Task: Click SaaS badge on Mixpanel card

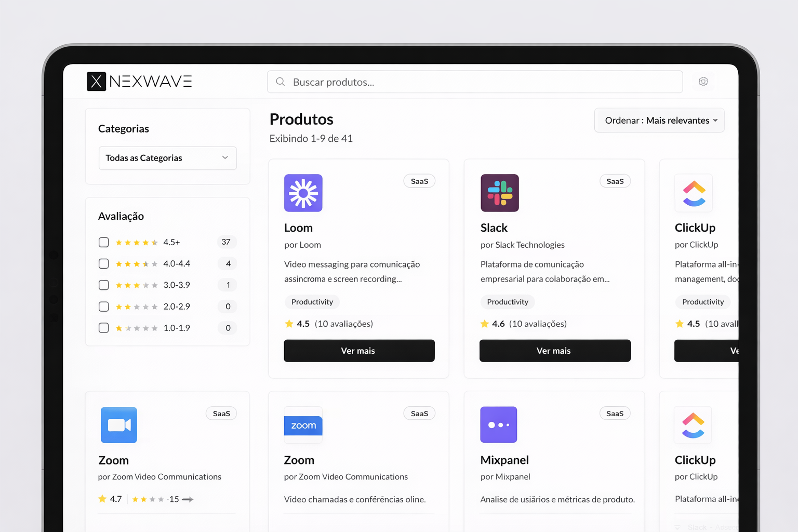Action: [x=615, y=414]
